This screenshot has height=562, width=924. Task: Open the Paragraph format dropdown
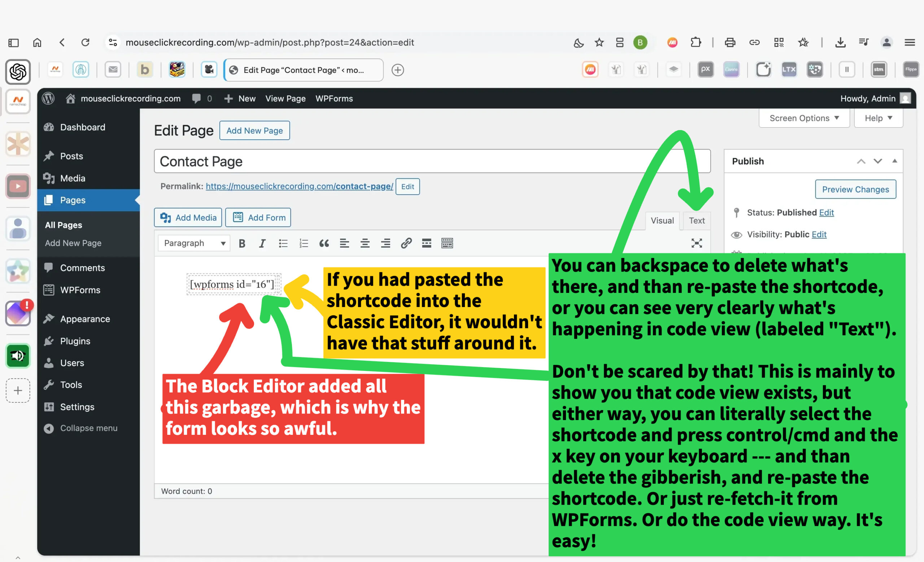[194, 243]
